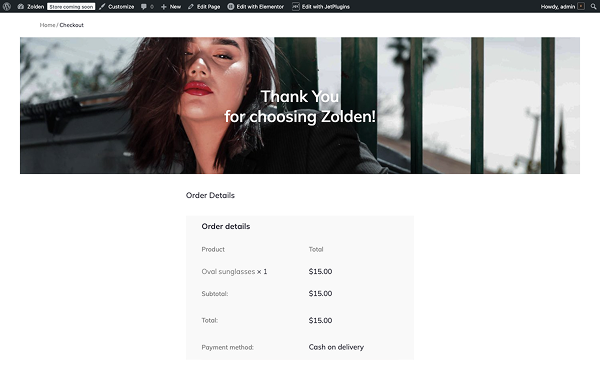Click the WordPress logo icon
The width and height of the screenshot is (600, 375).
[7, 7]
